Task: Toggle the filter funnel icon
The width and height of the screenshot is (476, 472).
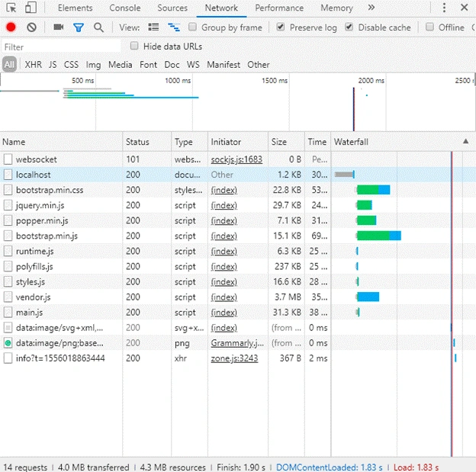Action: click(x=79, y=27)
